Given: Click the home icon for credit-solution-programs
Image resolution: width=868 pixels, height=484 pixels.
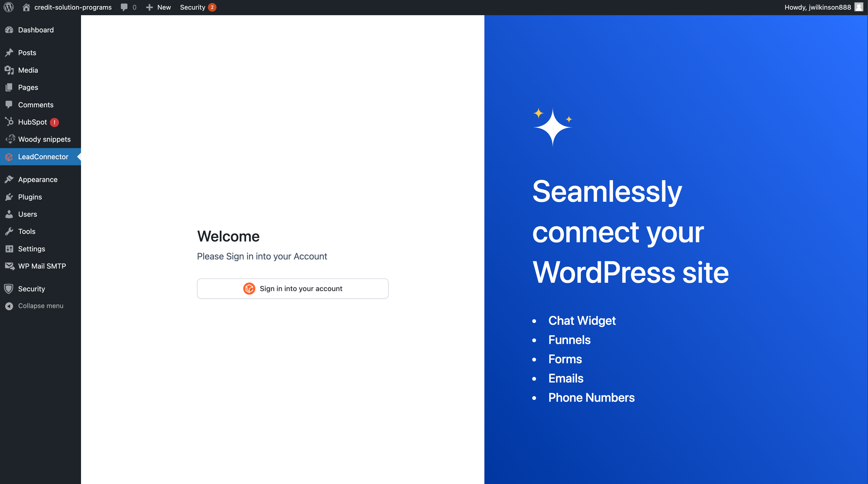Looking at the screenshot, I should pyautogui.click(x=26, y=7).
